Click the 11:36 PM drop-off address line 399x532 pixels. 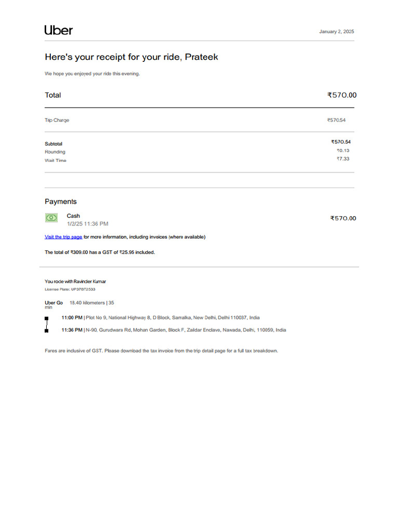pyautogui.click(x=174, y=330)
